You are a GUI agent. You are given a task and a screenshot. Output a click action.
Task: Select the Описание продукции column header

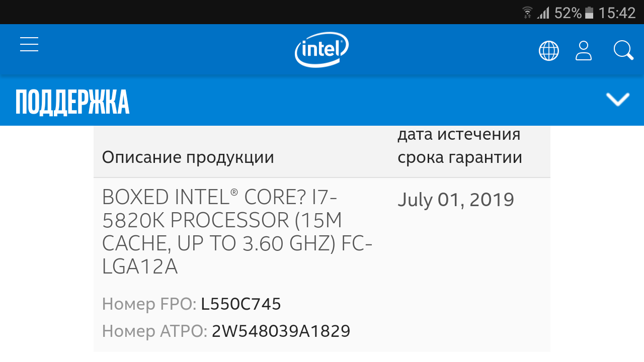188,157
